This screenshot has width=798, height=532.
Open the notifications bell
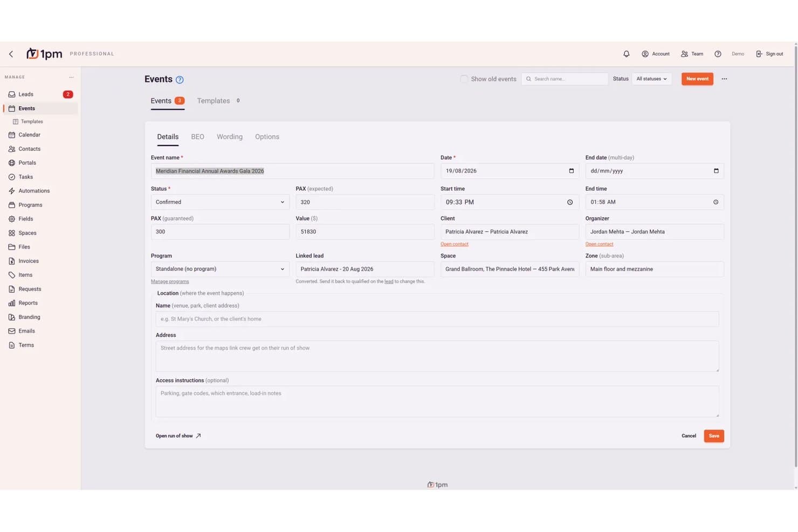tap(626, 54)
